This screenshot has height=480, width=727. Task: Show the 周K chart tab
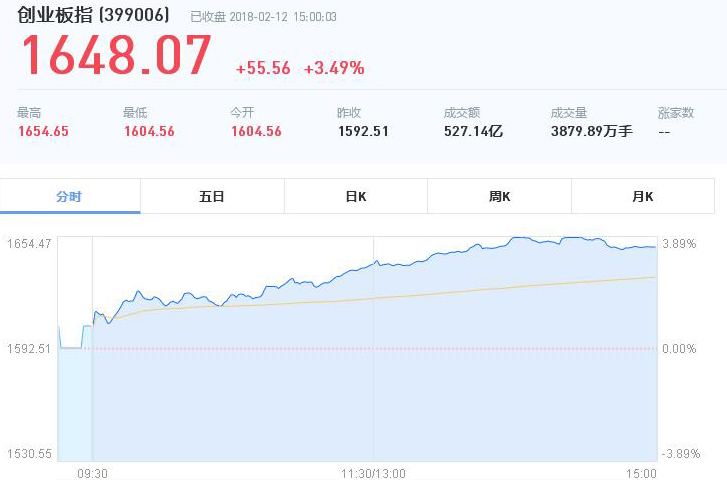pyautogui.click(x=499, y=196)
